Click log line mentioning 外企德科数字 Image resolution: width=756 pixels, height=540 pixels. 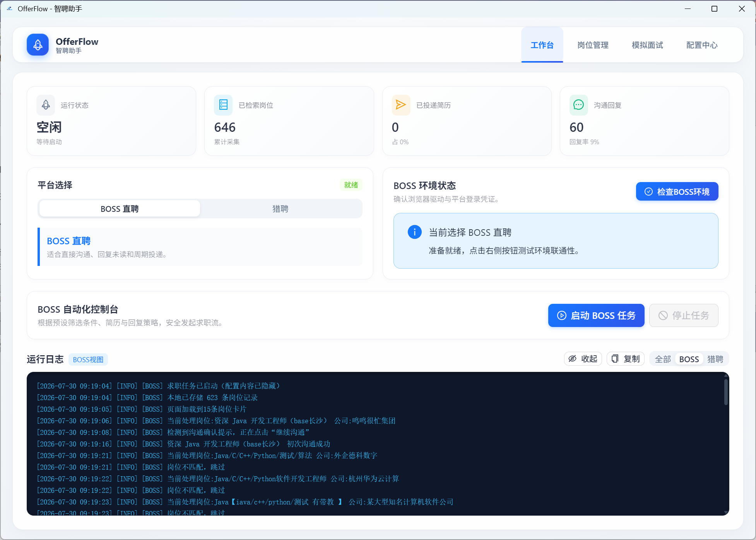pyautogui.click(x=207, y=455)
